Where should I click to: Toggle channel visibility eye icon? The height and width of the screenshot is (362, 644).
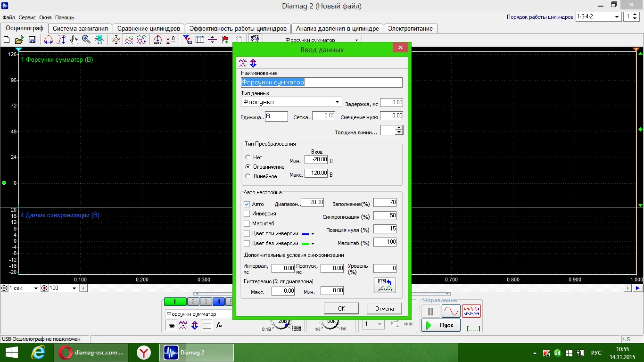pos(172,325)
